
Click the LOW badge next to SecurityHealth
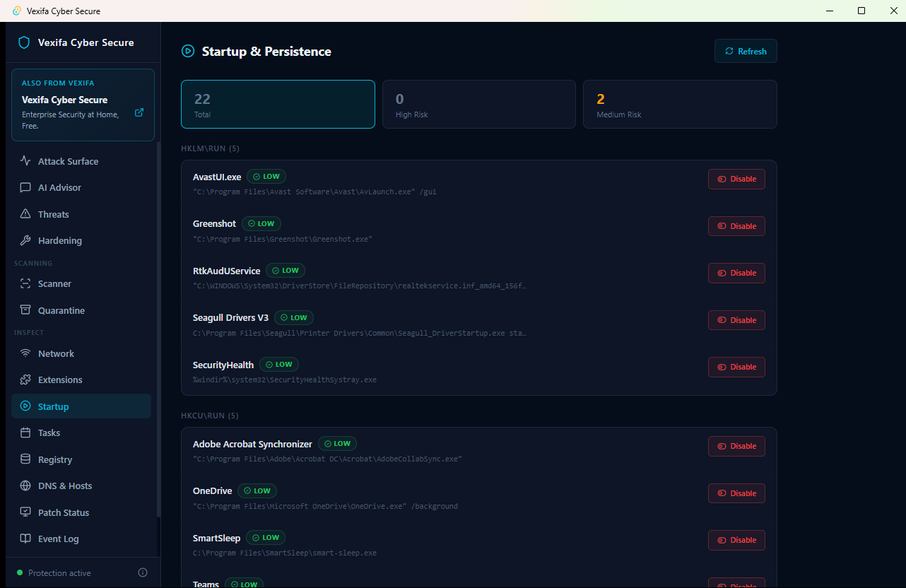(279, 365)
